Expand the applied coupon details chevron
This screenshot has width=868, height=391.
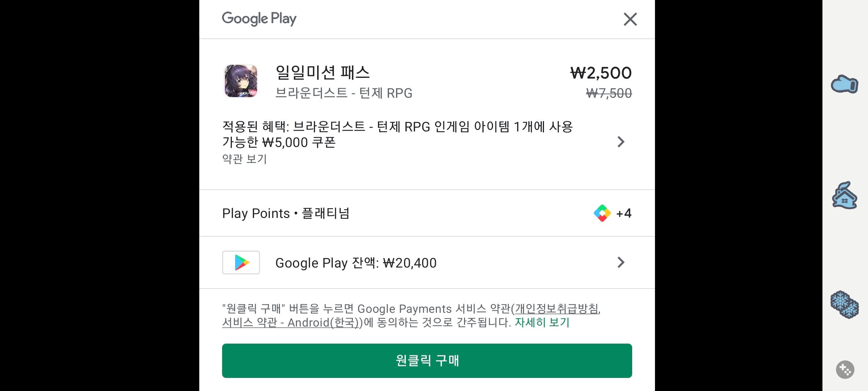click(x=621, y=142)
